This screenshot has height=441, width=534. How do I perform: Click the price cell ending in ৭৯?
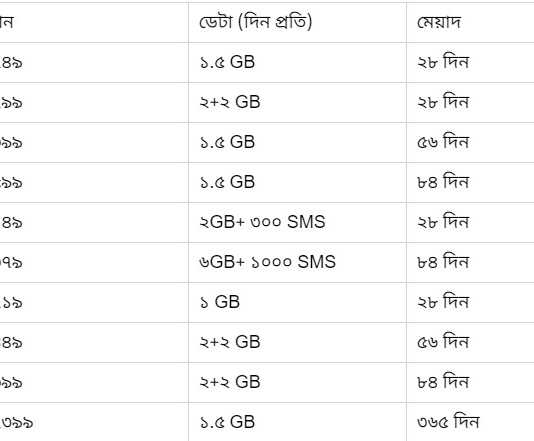pos(11,263)
